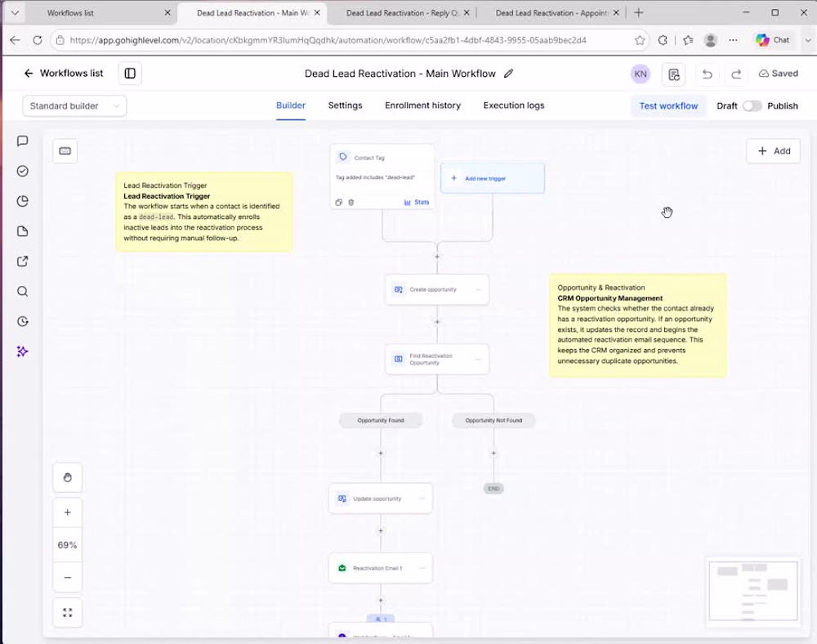Toggle the Draft/Publish switch
The height and width of the screenshot is (644, 817).
pyautogui.click(x=752, y=105)
